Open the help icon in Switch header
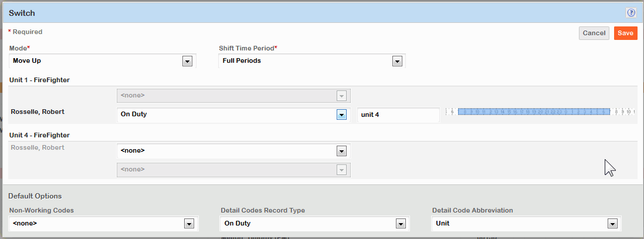The image size is (644, 239). (x=631, y=12)
